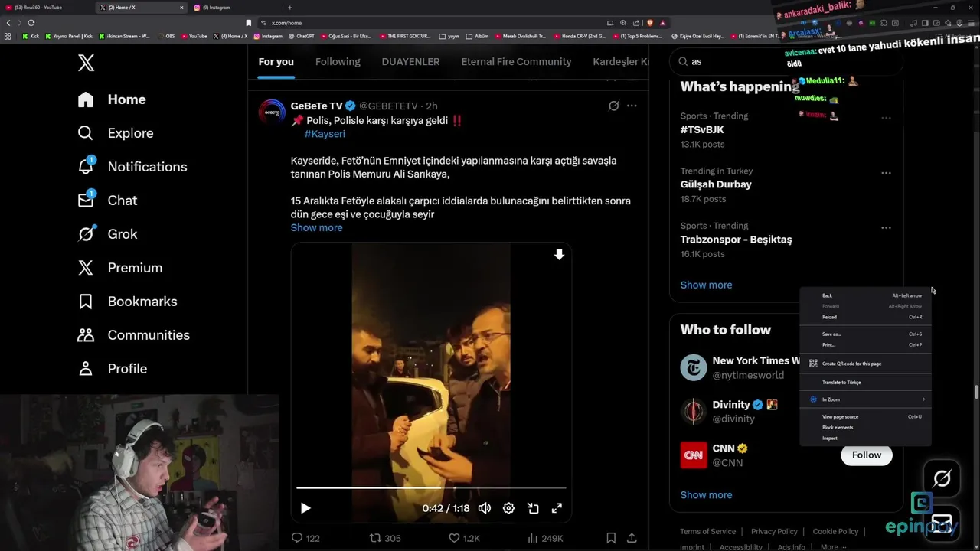Screen dimensions: 980x551
Task: Seek the video progress bar
Action: [431, 487]
